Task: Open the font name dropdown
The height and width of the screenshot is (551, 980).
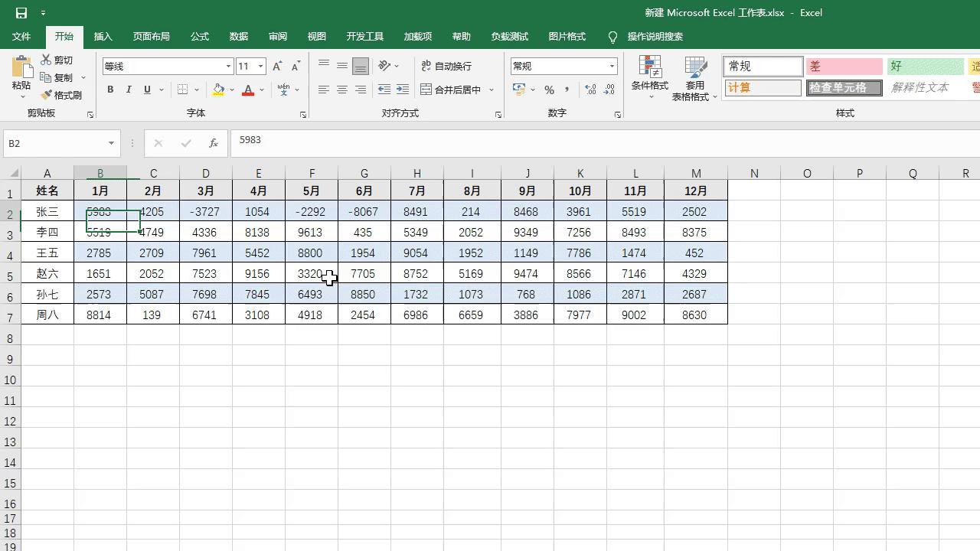Action: (x=227, y=66)
